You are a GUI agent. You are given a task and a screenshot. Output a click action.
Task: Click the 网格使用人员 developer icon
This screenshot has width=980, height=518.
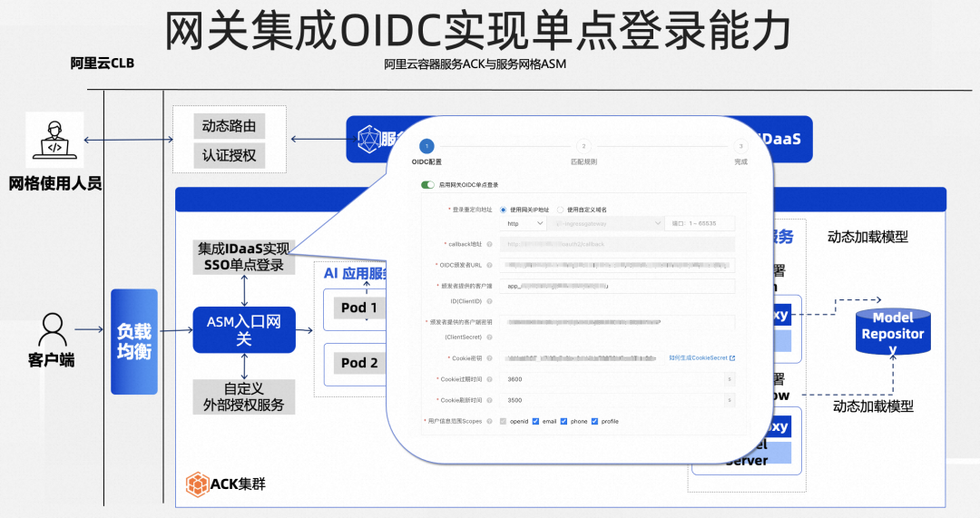point(55,140)
